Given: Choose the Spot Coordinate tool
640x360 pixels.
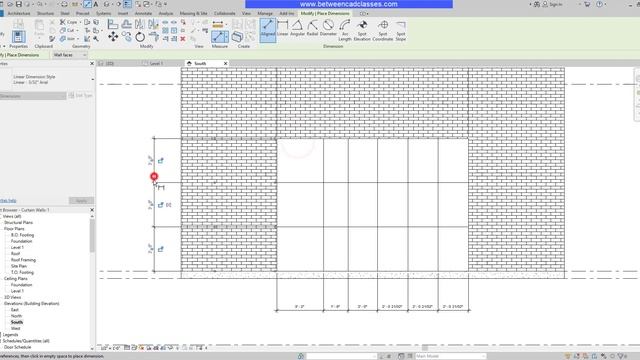Looking at the screenshot, I should point(383,30).
